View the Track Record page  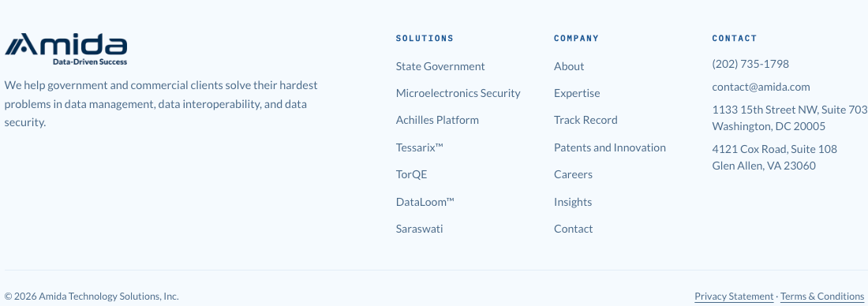pos(586,120)
